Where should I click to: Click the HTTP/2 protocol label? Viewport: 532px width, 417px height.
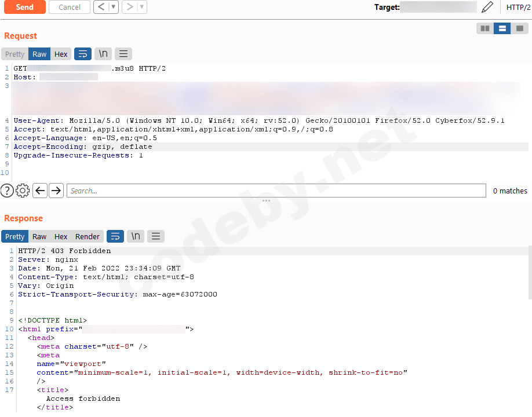(x=518, y=8)
